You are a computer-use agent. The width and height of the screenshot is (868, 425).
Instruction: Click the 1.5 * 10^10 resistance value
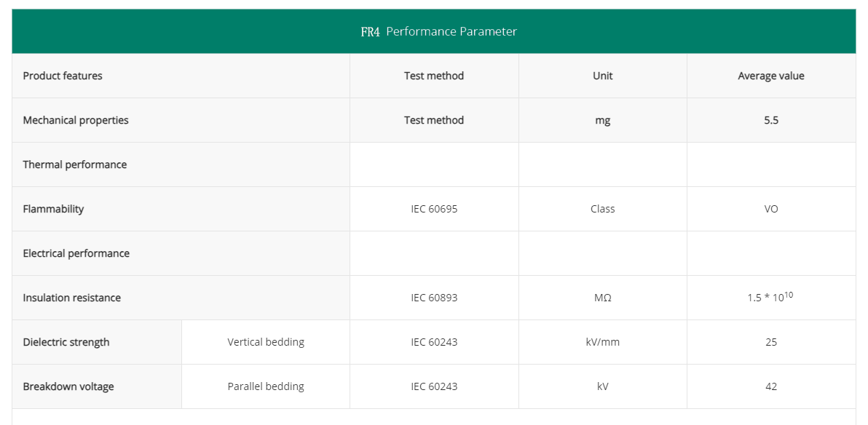pyautogui.click(x=769, y=297)
